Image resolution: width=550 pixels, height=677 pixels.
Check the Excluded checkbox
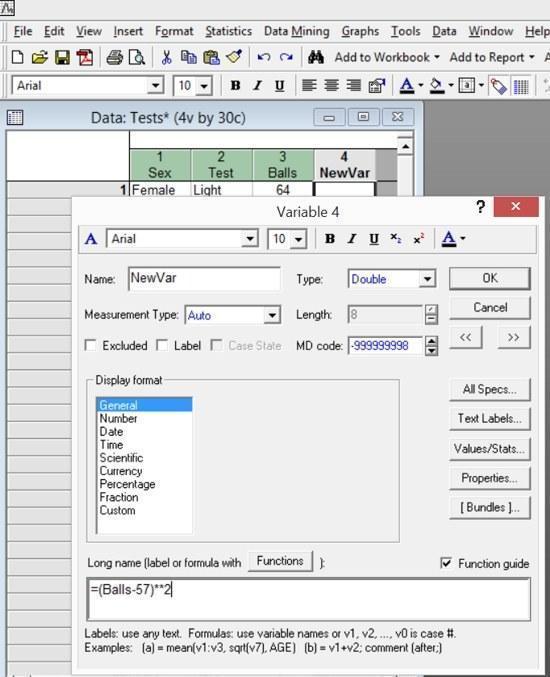tap(91, 345)
